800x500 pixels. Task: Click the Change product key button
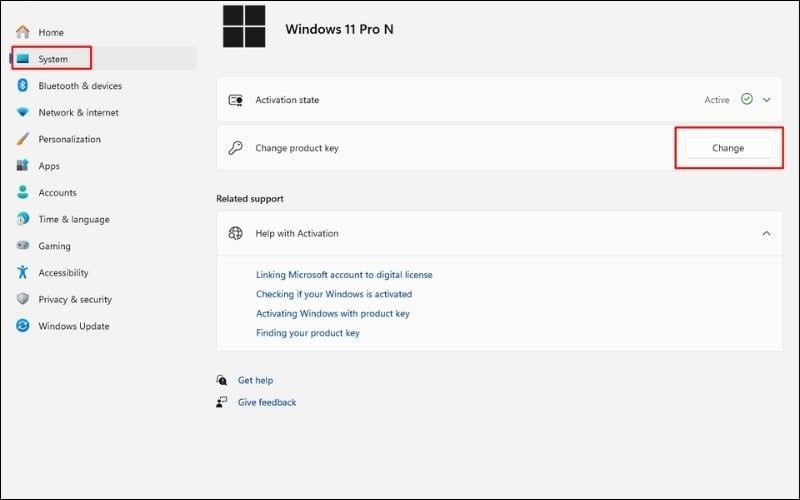pos(728,148)
